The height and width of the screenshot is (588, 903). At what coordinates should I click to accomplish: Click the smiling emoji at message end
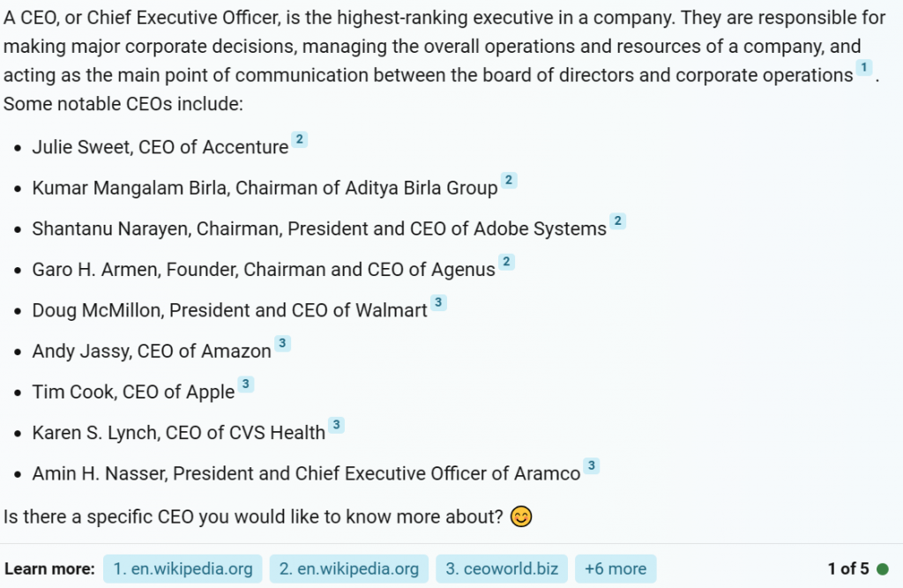pyautogui.click(x=520, y=517)
